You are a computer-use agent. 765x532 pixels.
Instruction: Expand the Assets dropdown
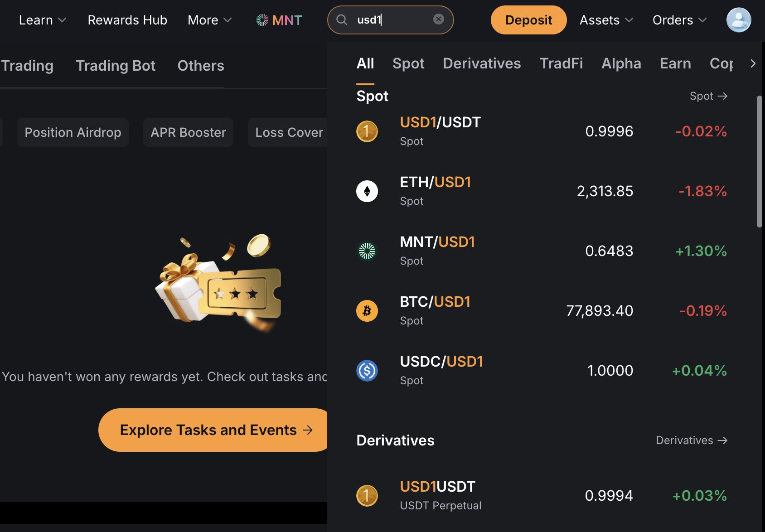[x=606, y=20]
